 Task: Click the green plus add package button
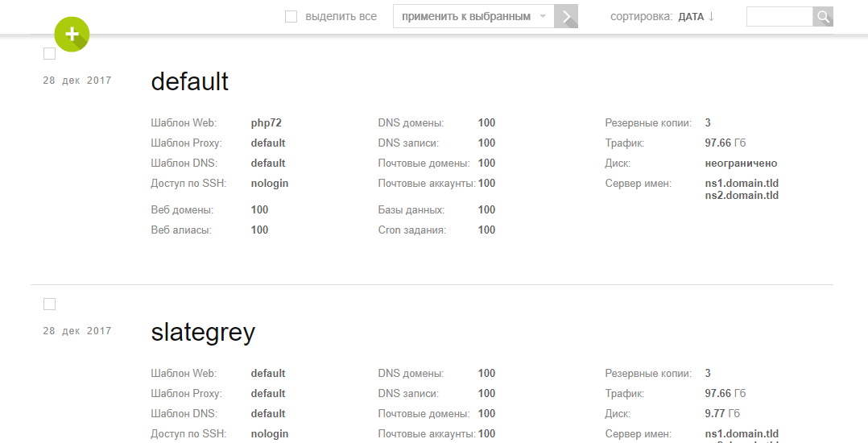point(72,35)
